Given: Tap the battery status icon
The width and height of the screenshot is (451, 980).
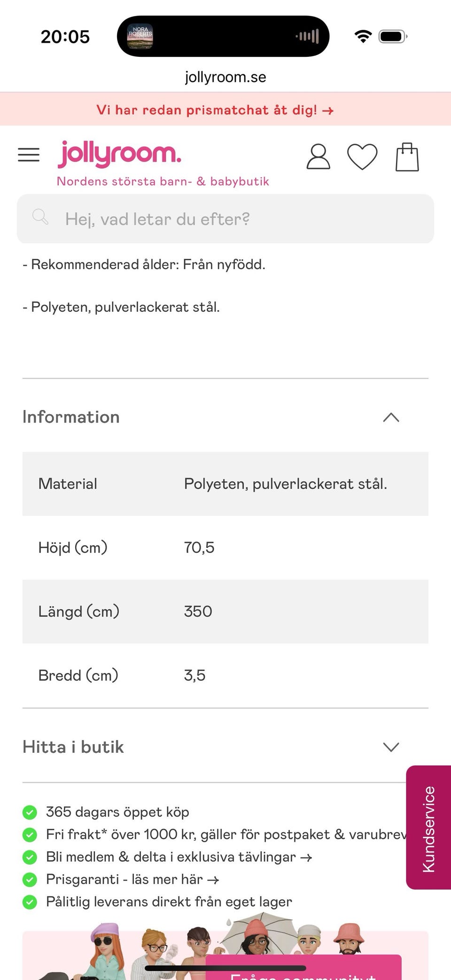Looking at the screenshot, I should coord(393,36).
